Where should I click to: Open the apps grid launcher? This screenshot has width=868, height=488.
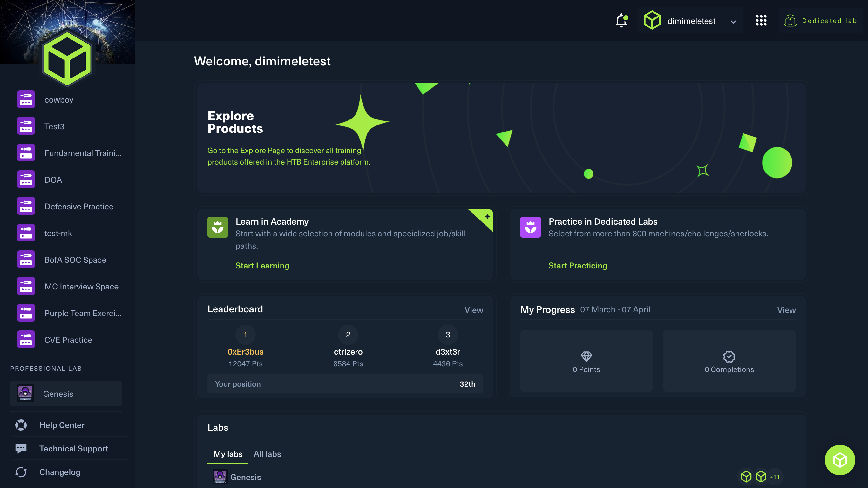(761, 20)
